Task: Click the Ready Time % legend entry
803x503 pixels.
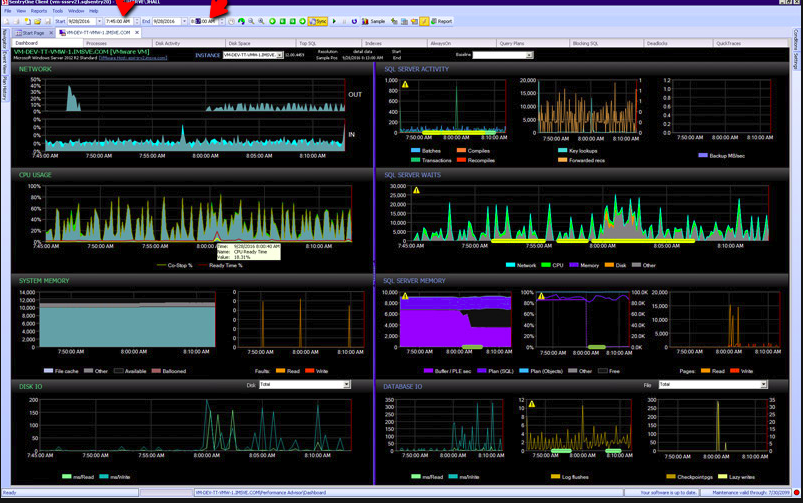Action: click(x=220, y=265)
